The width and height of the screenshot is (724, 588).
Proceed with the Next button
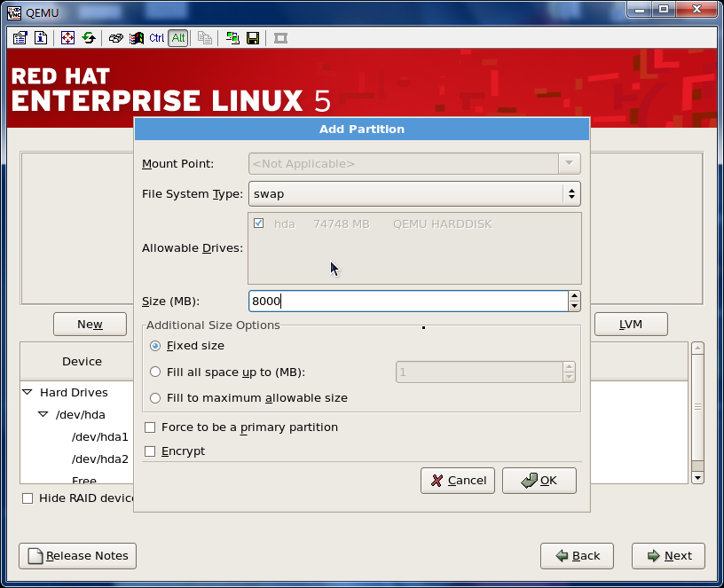click(x=669, y=556)
